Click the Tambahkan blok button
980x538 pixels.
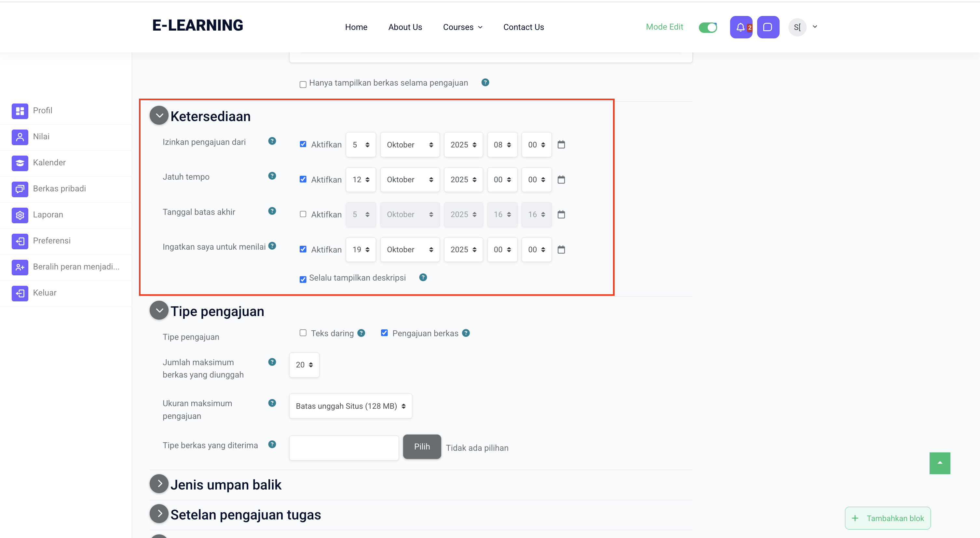[888, 518]
